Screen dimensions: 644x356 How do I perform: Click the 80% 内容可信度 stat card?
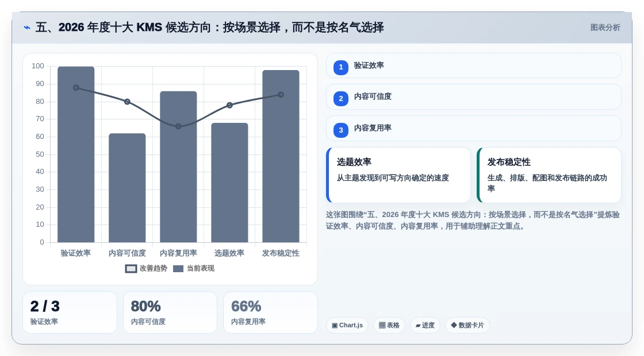click(170, 312)
